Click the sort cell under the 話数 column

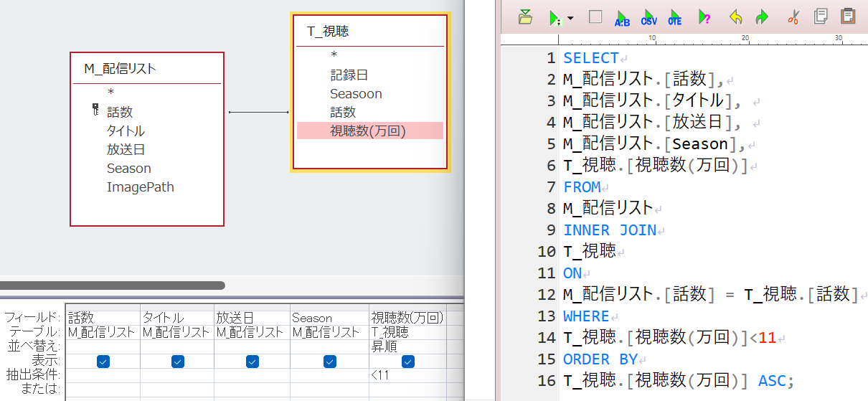(103, 346)
